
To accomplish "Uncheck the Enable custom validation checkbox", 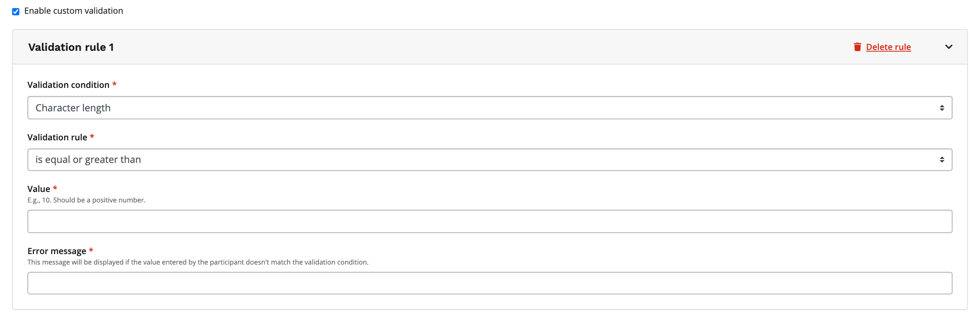I will pos(16,12).
